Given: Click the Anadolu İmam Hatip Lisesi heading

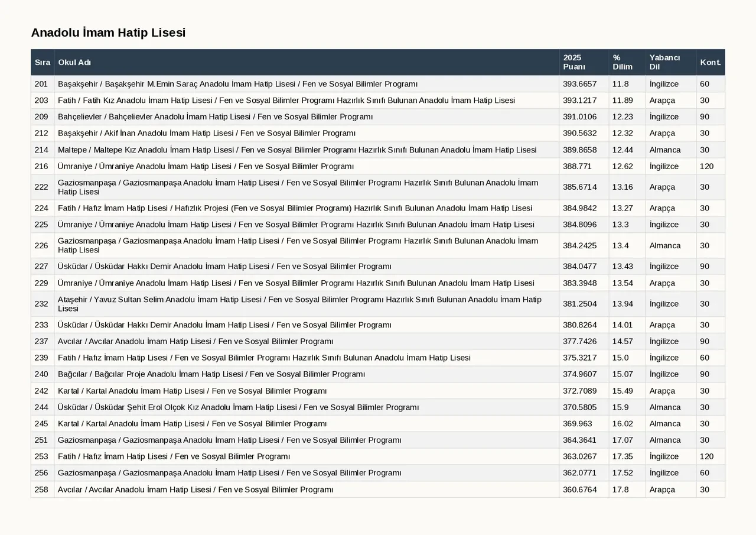Looking at the screenshot, I should tap(108, 33).
